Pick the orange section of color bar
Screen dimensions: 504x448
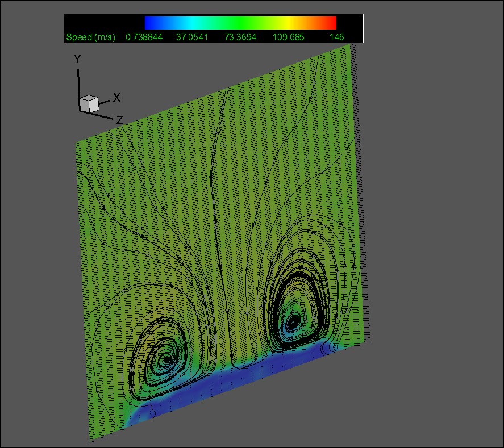coord(313,23)
